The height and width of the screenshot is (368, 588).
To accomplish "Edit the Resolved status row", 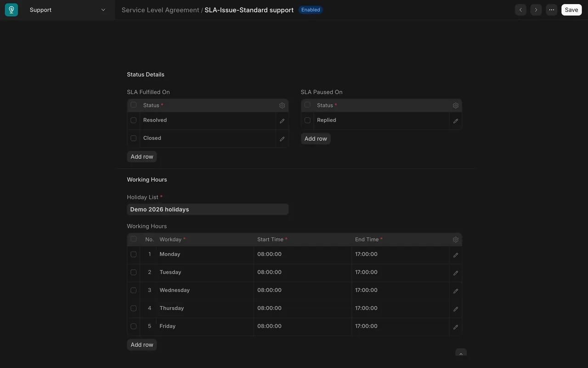I will coord(282,121).
